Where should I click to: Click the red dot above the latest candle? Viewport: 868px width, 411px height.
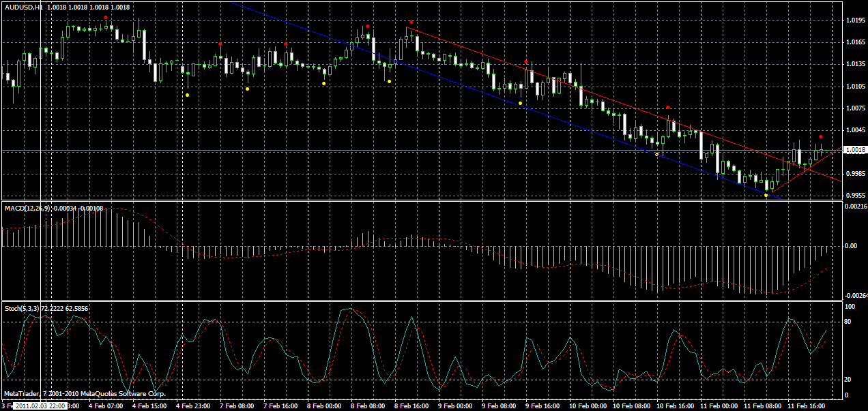pyautogui.click(x=821, y=136)
